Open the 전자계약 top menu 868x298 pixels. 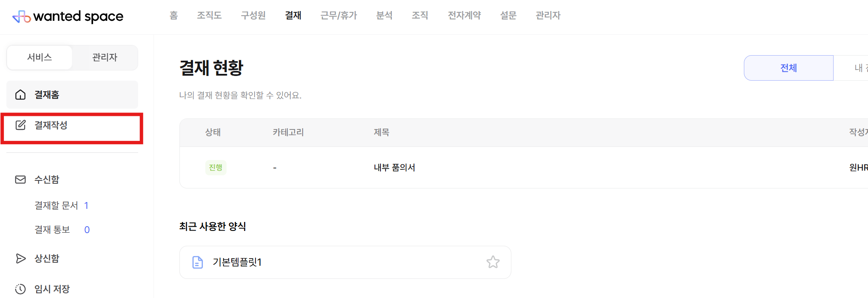(464, 16)
